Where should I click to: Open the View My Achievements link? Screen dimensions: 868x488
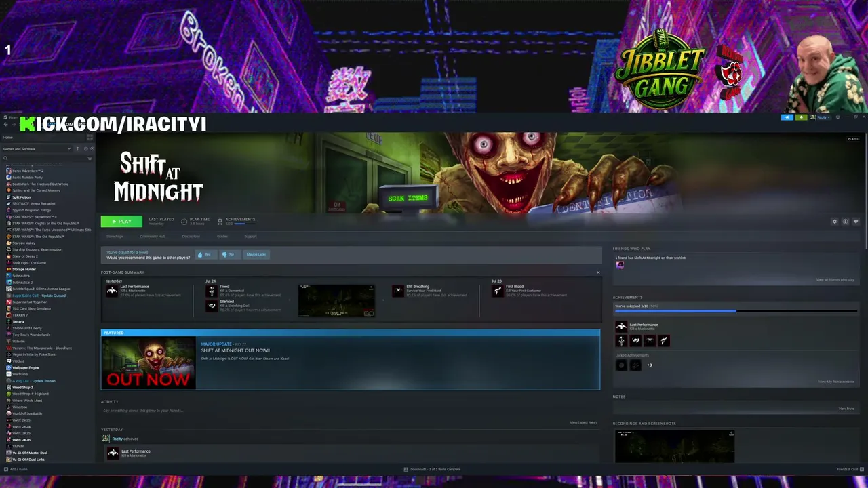(x=836, y=382)
